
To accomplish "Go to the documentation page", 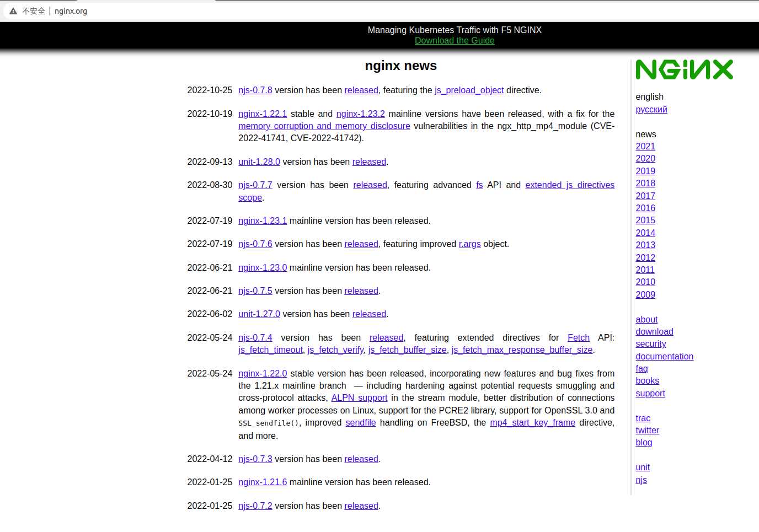I will [665, 357].
